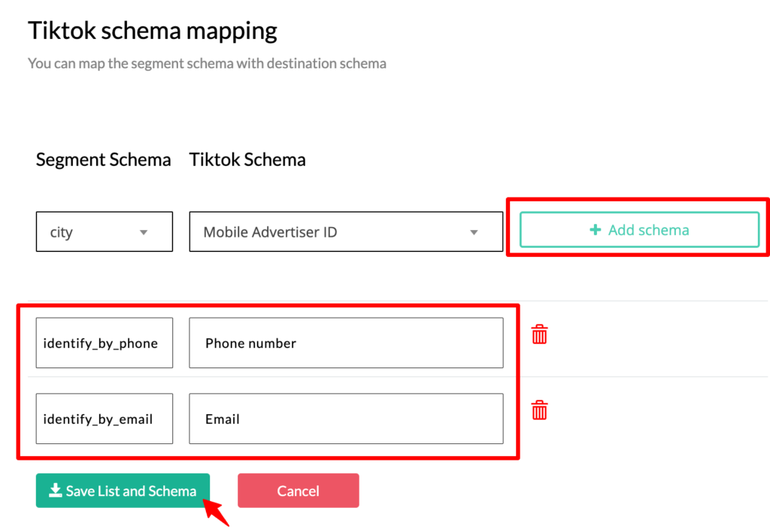
Task: Select the identify_by_phone field
Action: pos(104,343)
